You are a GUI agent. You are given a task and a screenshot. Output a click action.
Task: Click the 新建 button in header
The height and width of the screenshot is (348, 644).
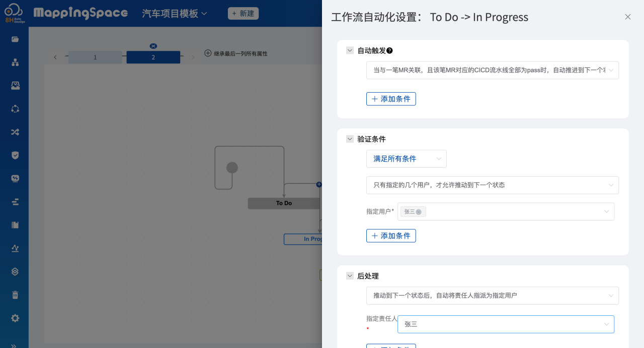click(x=243, y=14)
